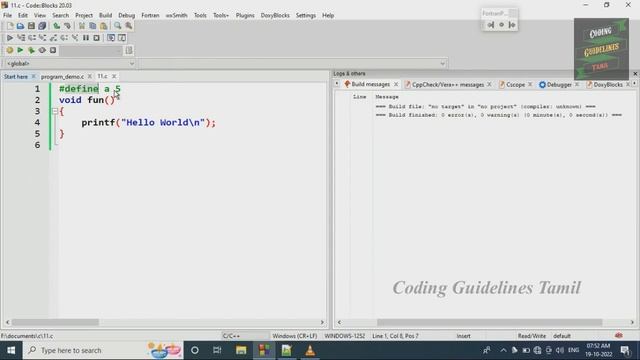Open the File menu
Viewport: 640px width, 360px height.
click(x=7, y=15)
